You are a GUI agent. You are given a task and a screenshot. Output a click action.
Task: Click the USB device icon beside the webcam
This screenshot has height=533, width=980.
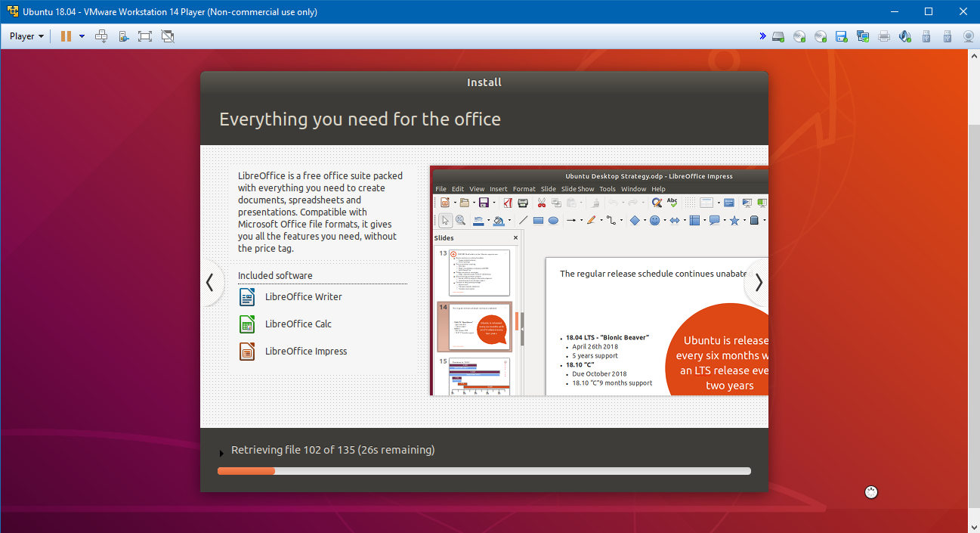coord(948,36)
